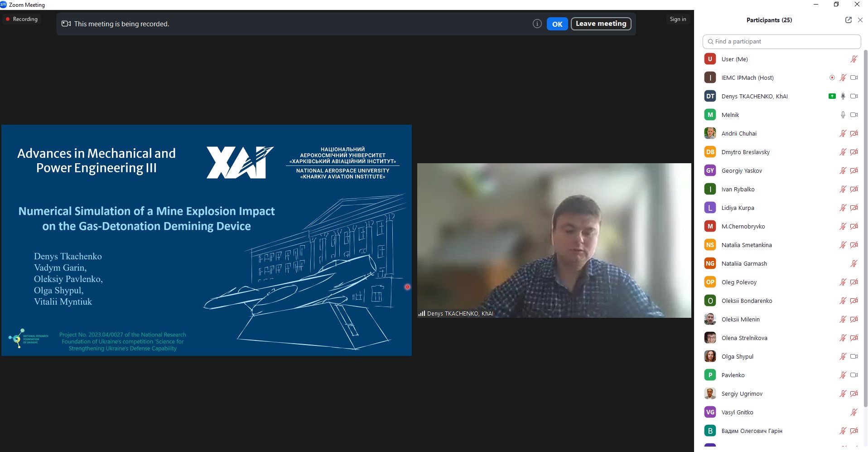This screenshot has height=452, width=868.
Task: Click the Recording status indicator
Action: tap(21, 19)
